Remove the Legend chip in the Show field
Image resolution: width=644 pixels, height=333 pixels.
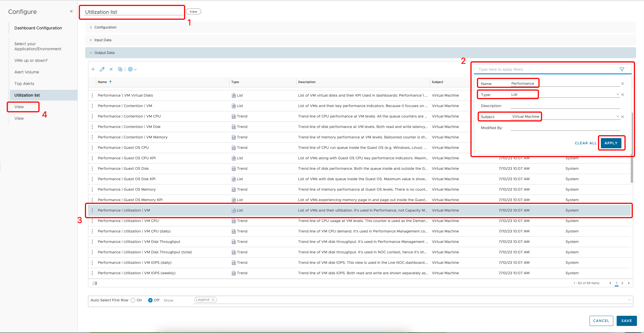(x=214, y=299)
